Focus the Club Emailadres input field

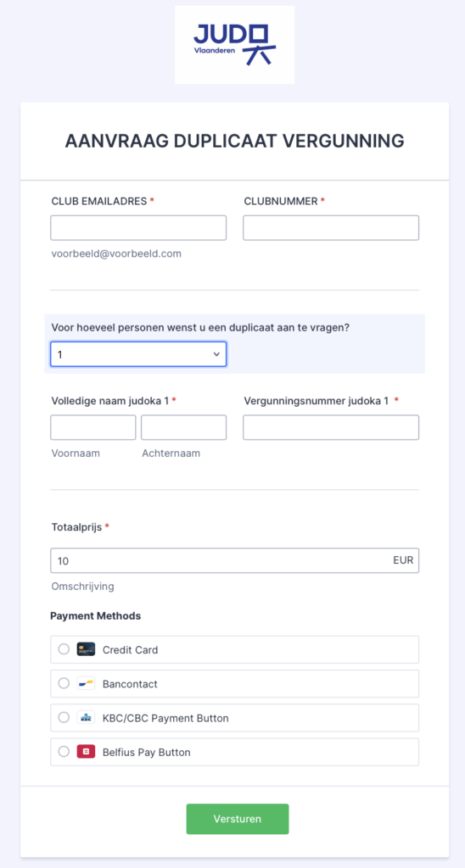(138, 228)
